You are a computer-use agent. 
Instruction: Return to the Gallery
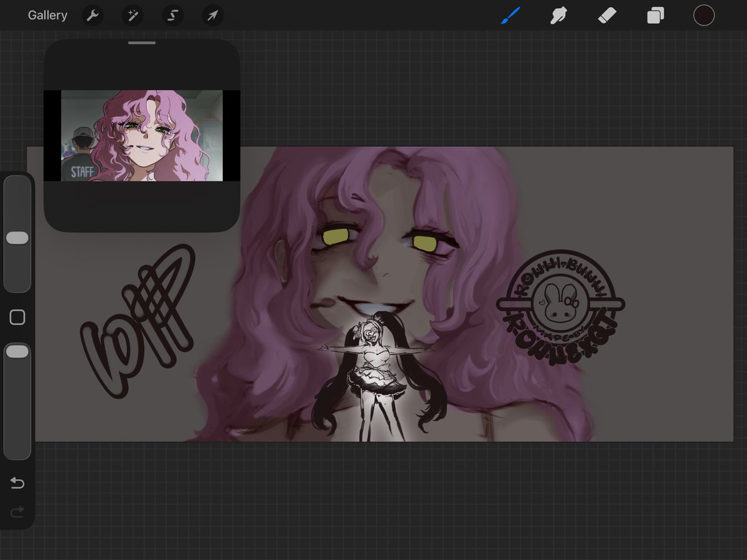[x=47, y=15]
